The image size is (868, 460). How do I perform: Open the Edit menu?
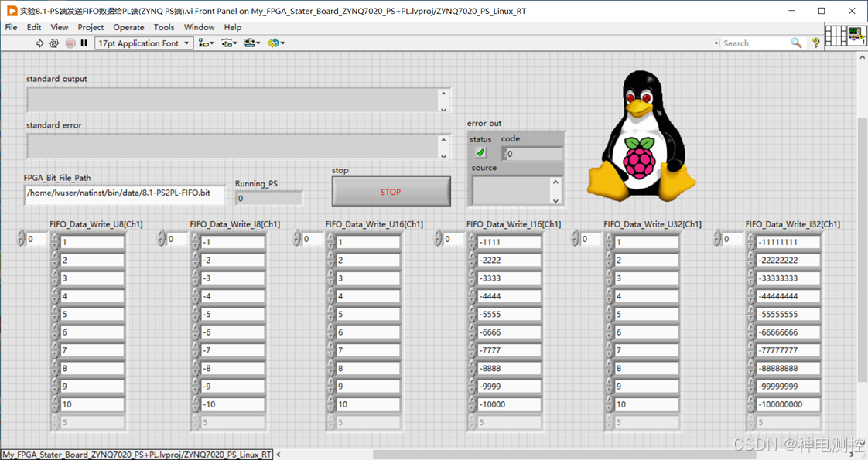pos(34,27)
